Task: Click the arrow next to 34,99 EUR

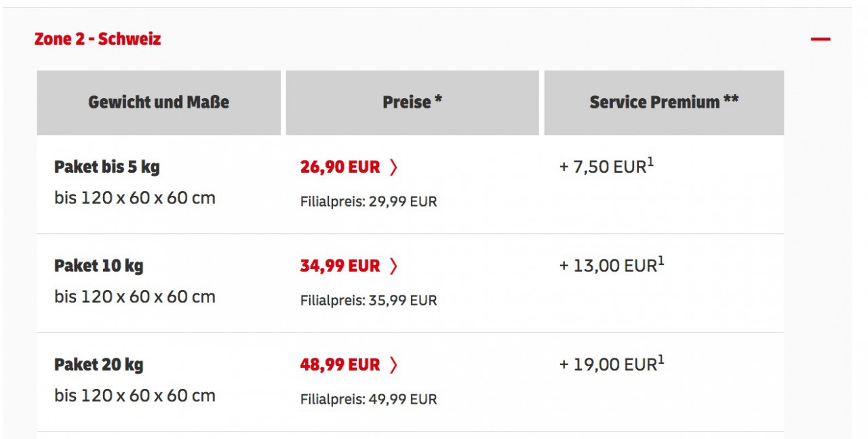Action: [393, 266]
